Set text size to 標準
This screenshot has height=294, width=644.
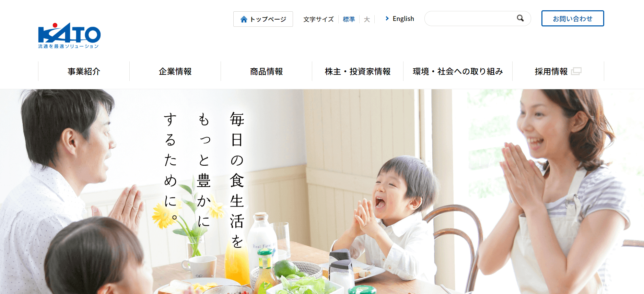349,19
